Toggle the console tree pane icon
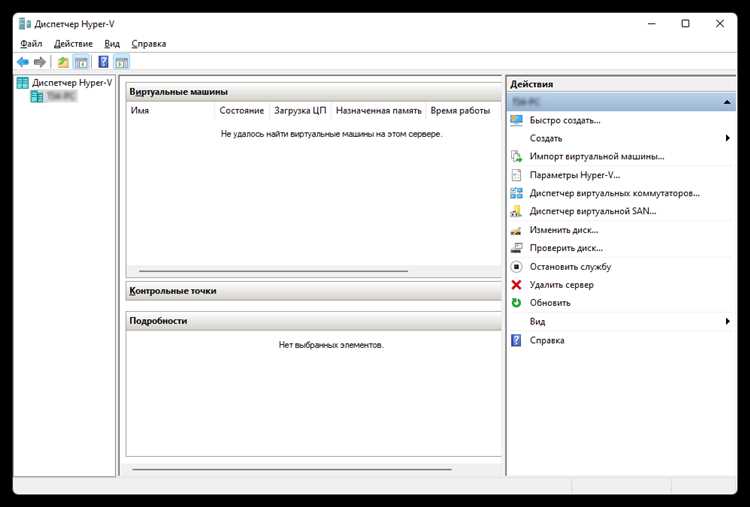Viewport: 750px width, 507px height. click(x=81, y=62)
